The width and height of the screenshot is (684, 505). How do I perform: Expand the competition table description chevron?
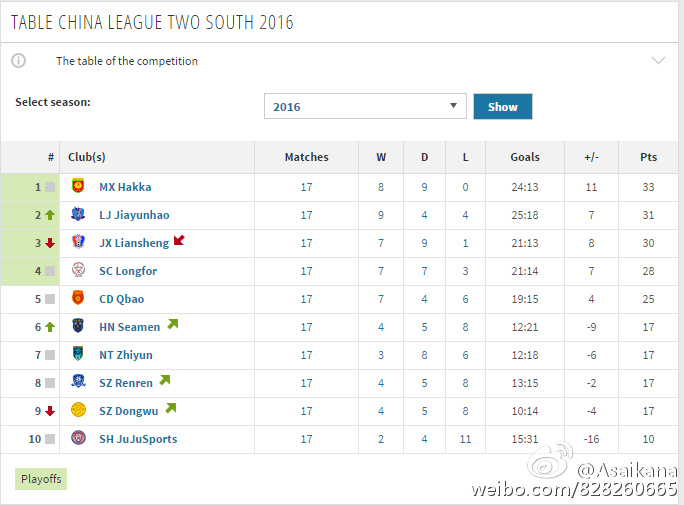[658, 60]
